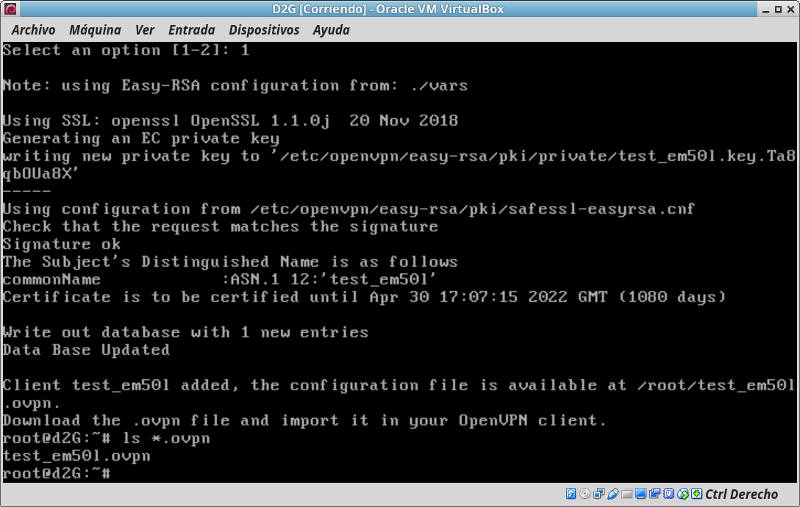Image resolution: width=800 pixels, height=507 pixels.
Task: Click the display monitor status icon
Action: 641,494
